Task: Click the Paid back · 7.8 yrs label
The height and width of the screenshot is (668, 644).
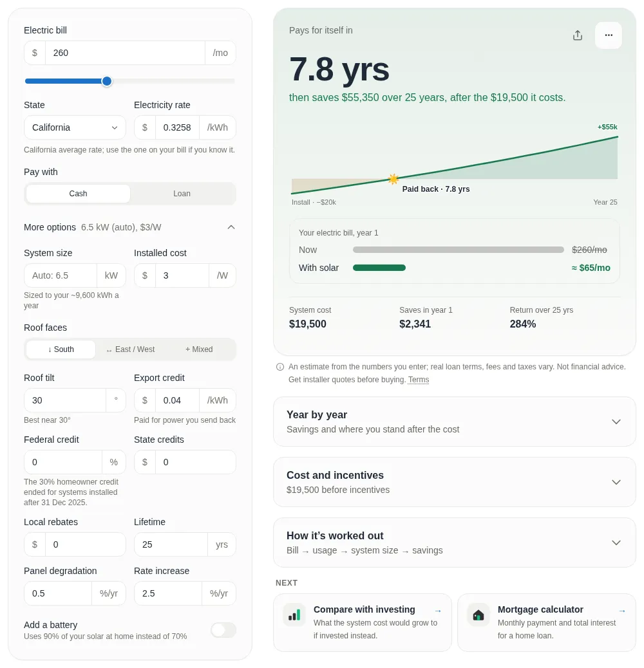Action: (436, 189)
